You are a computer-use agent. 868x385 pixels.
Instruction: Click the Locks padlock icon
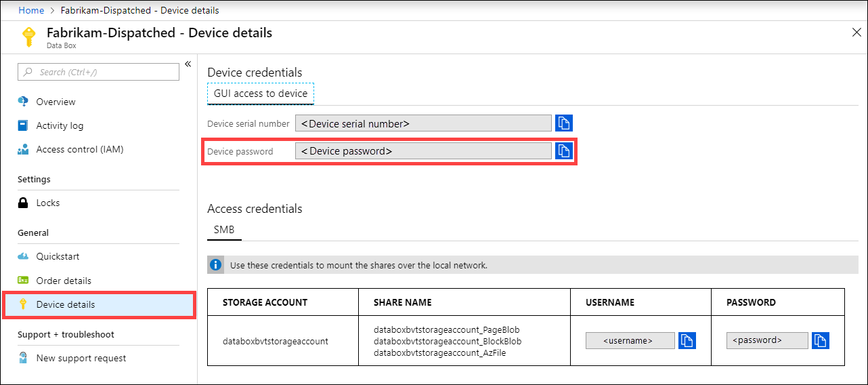click(24, 203)
